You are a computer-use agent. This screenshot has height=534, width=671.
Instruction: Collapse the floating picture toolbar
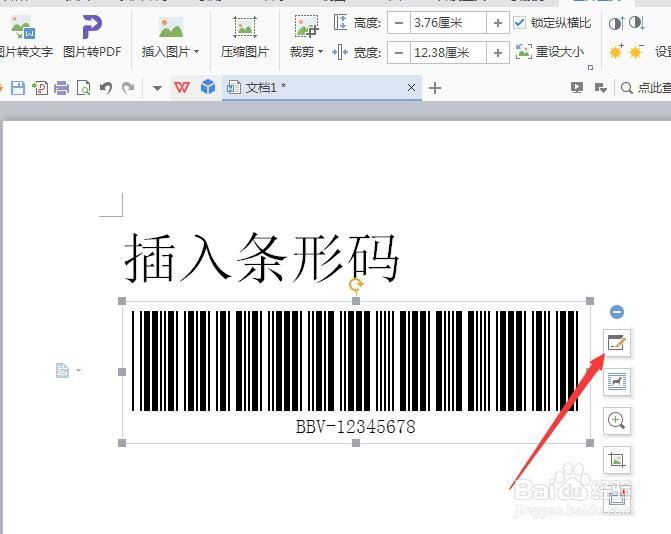point(617,312)
